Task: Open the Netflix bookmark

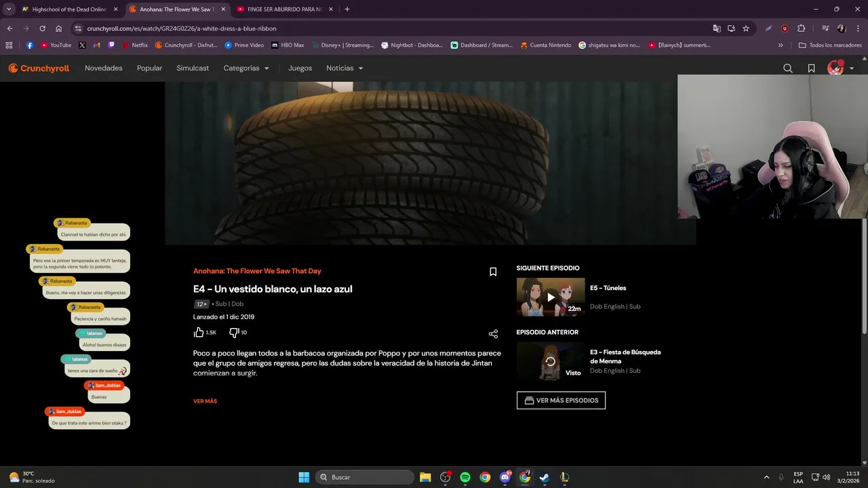Action: point(135,45)
